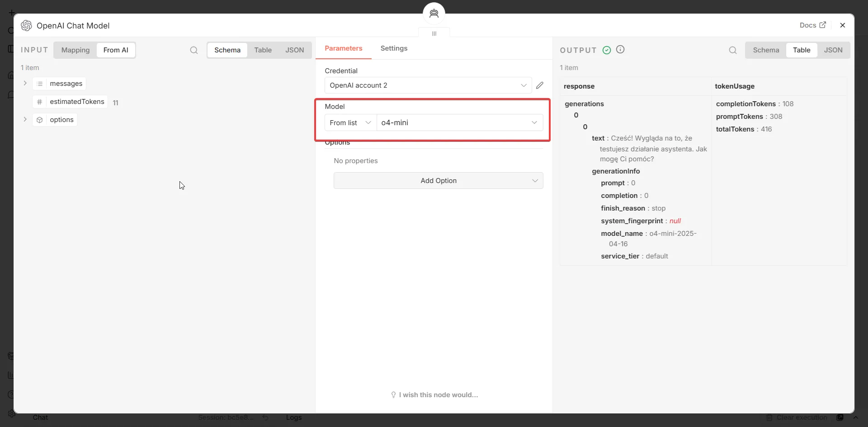Click the completionTokens value 108
Image resolution: width=868 pixels, height=427 pixels.
click(x=788, y=104)
